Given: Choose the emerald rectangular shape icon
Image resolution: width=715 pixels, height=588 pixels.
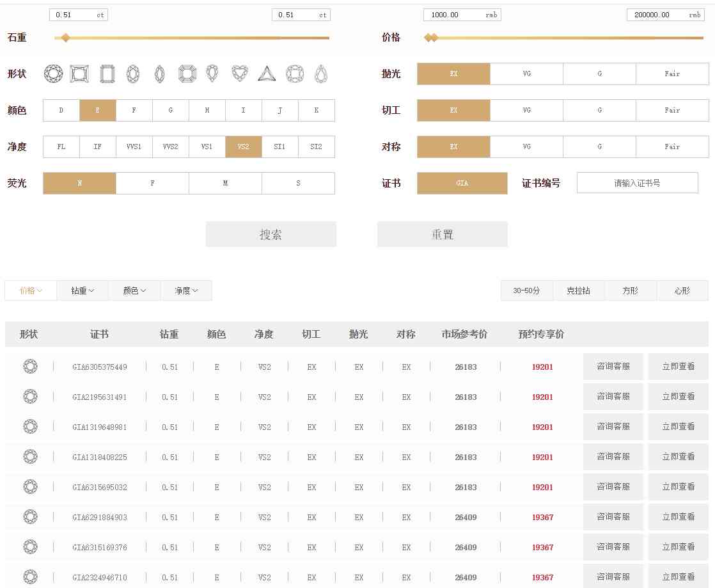Looking at the screenshot, I should (x=107, y=74).
